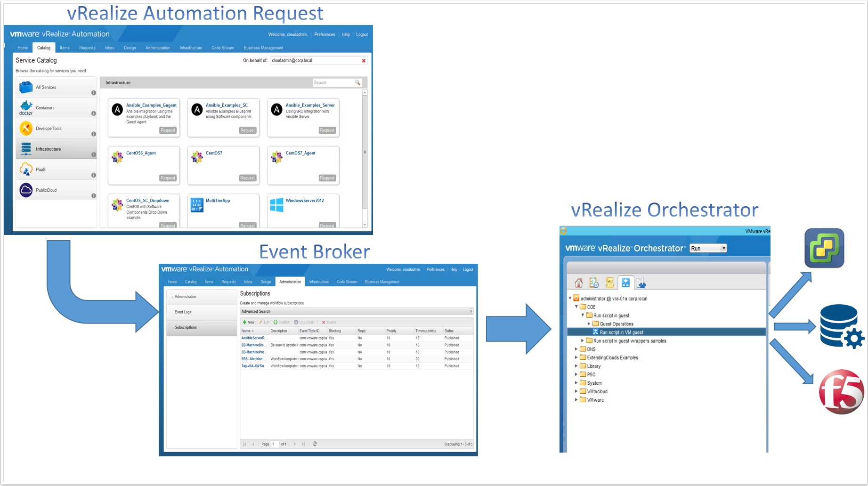Expand the Advanced Search panel
Viewport: 868px width, 486px height.
click(471, 311)
